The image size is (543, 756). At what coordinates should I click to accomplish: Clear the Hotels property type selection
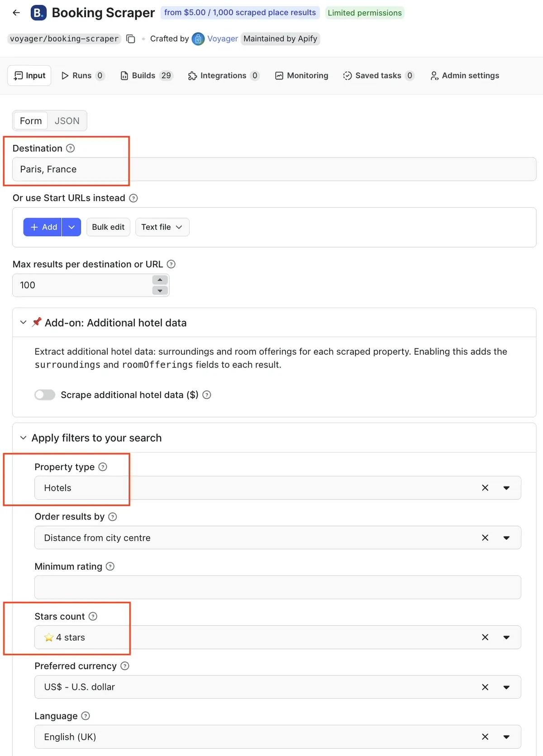click(x=485, y=488)
